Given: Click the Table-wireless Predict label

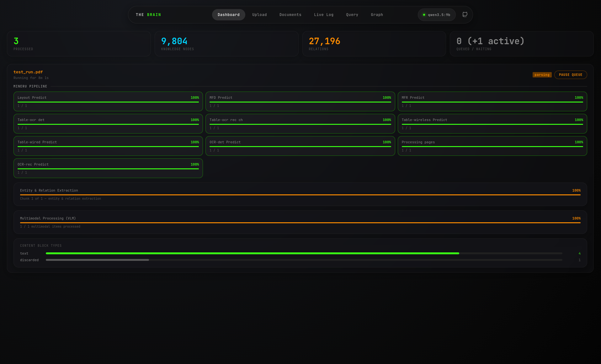Looking at the screenshot, I should click(x=424, y=120).
